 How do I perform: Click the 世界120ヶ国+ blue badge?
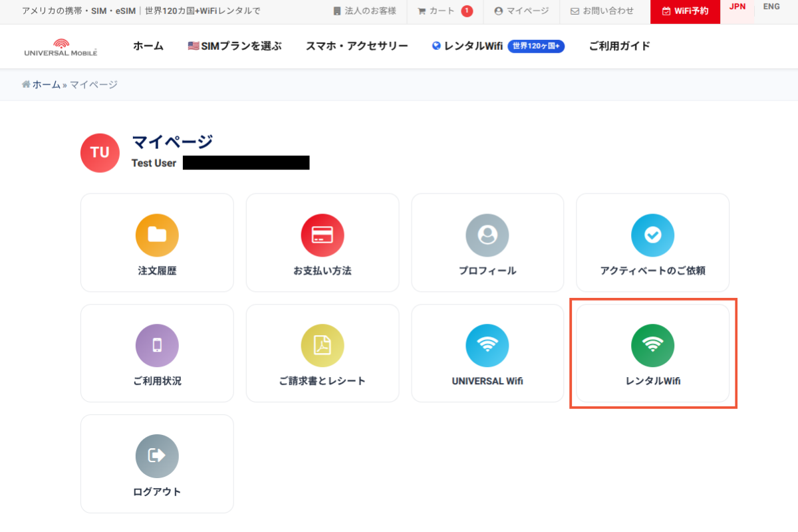click(536, 46)
